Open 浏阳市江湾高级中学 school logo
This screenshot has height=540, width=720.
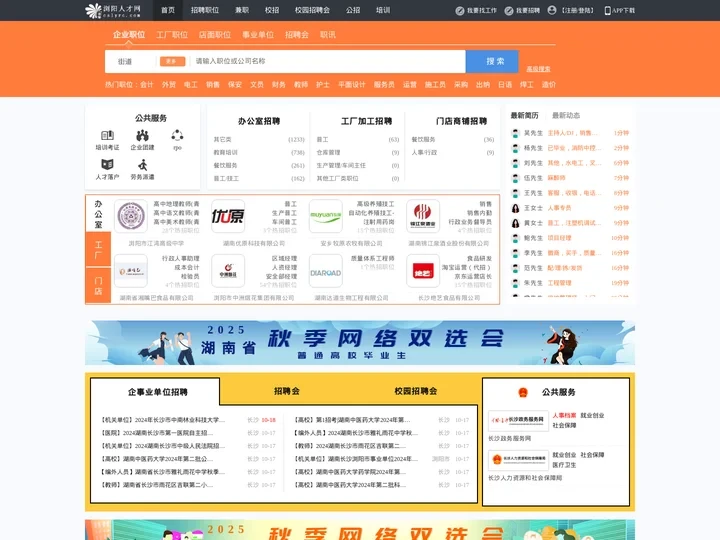tap(131, 216)
